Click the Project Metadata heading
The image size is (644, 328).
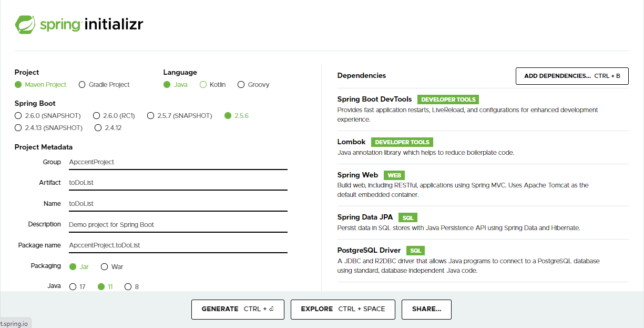tap(44, 147)
